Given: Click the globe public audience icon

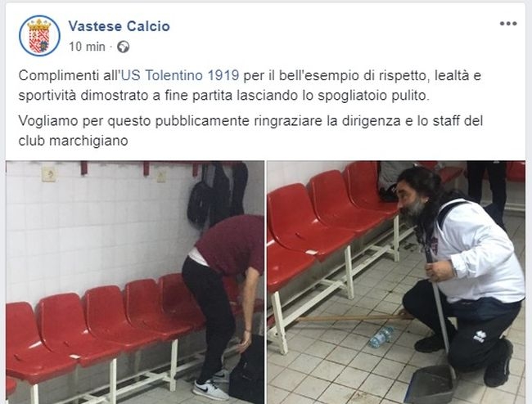Looking at the screenshot, I should pos(123,47).
